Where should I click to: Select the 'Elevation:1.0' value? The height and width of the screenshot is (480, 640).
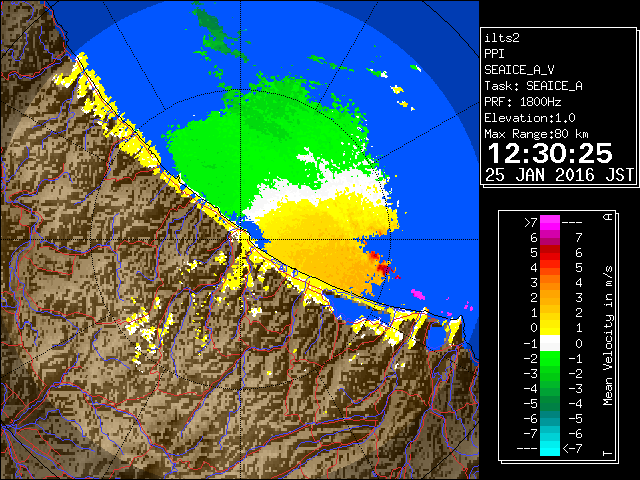(x=530, y=118)
